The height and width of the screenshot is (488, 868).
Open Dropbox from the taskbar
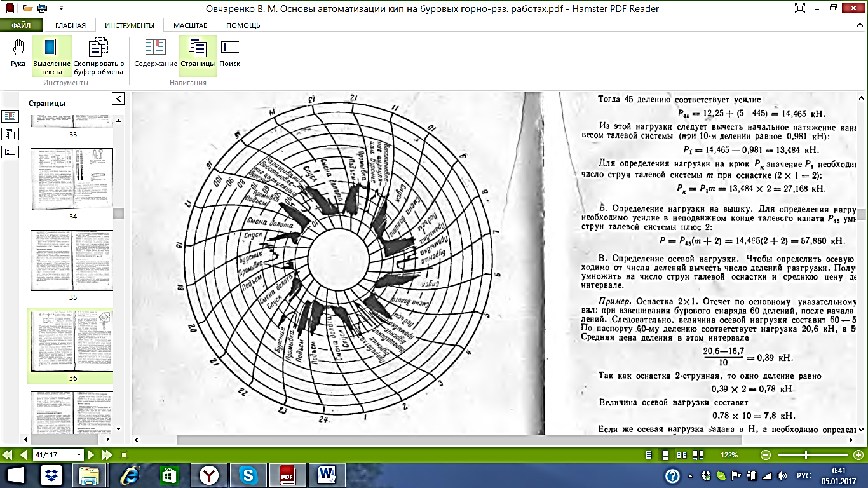pyautogui.click(x=51, y=475)
